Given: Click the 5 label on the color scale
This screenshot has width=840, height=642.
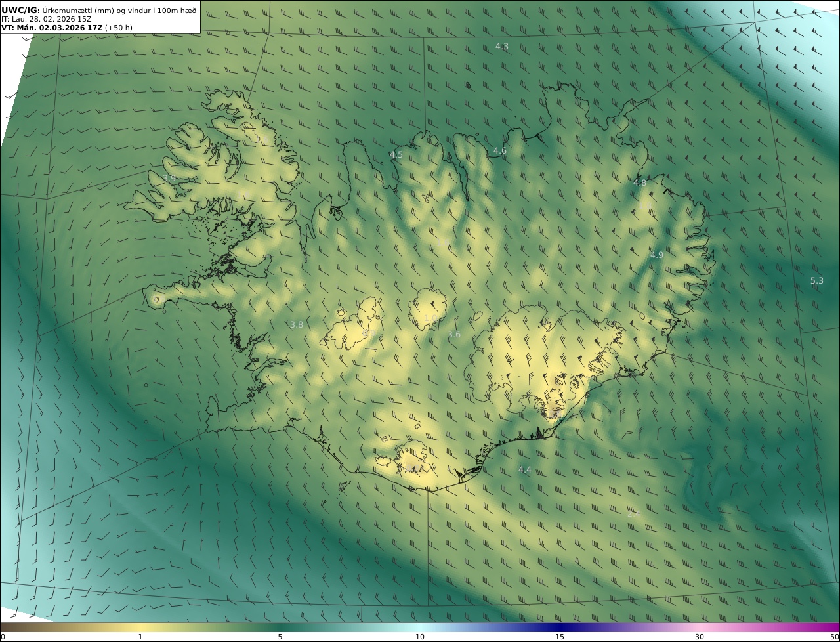Looking at the screenshot, I should click(280, 637).
